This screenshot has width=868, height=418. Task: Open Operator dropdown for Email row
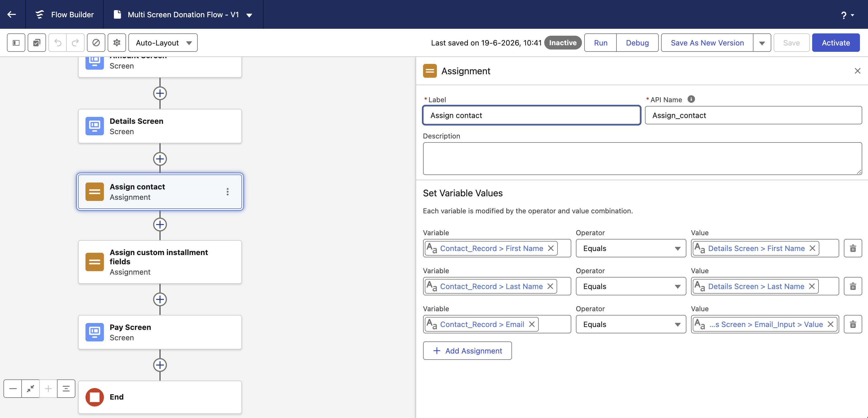[x=631, y=324]
